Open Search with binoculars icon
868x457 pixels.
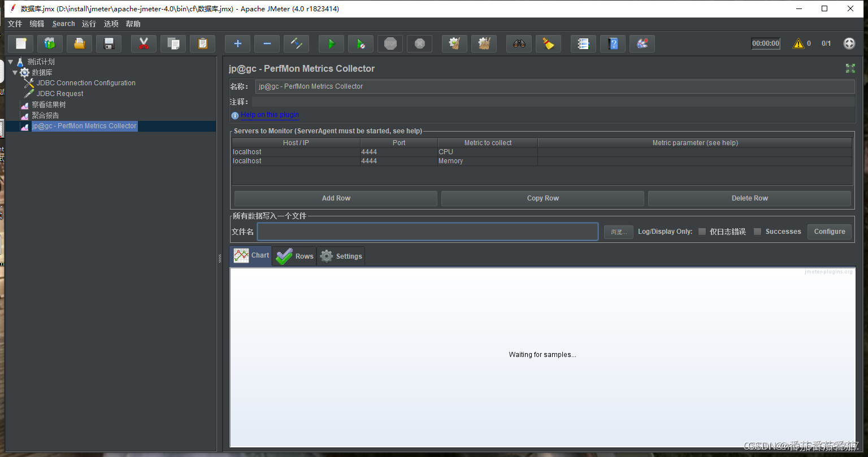(519, 43)
